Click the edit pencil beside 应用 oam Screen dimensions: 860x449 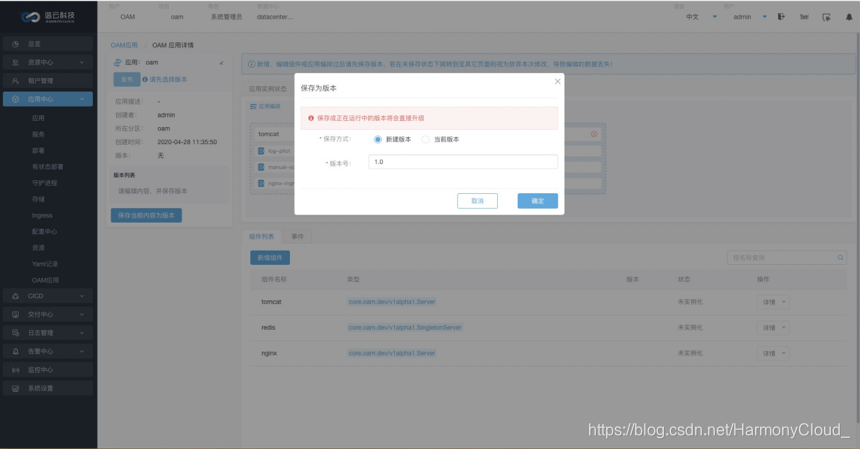(222, 62)
